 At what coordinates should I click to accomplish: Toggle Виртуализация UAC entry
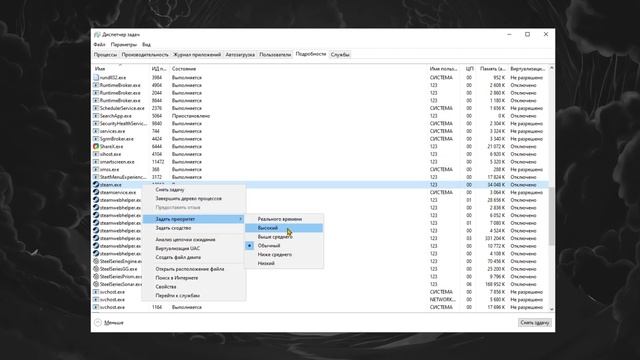[x=193, y=248]
